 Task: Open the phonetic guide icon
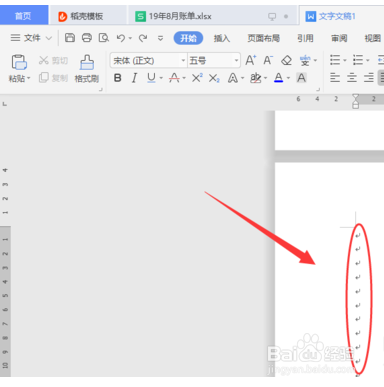(x=305, y=61)
